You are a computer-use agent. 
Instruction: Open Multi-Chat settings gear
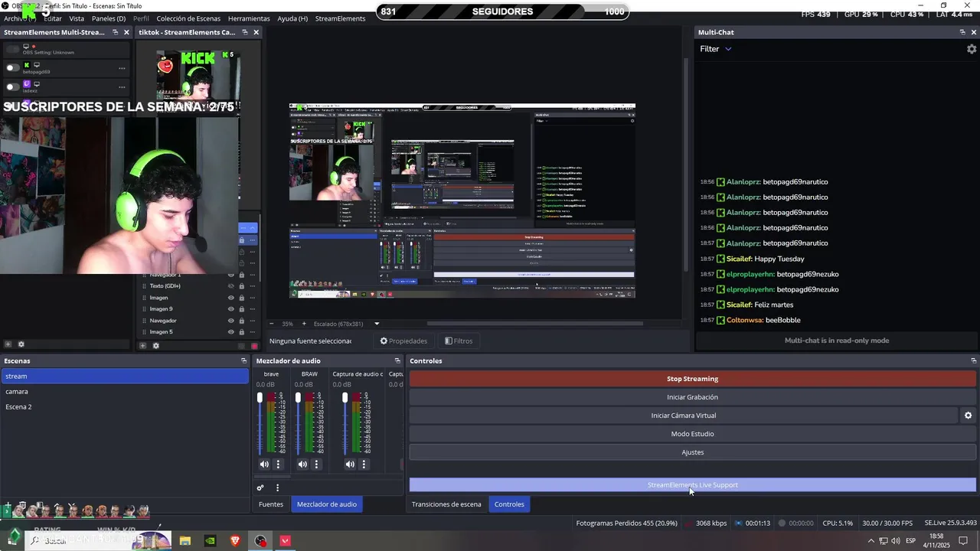972,49
